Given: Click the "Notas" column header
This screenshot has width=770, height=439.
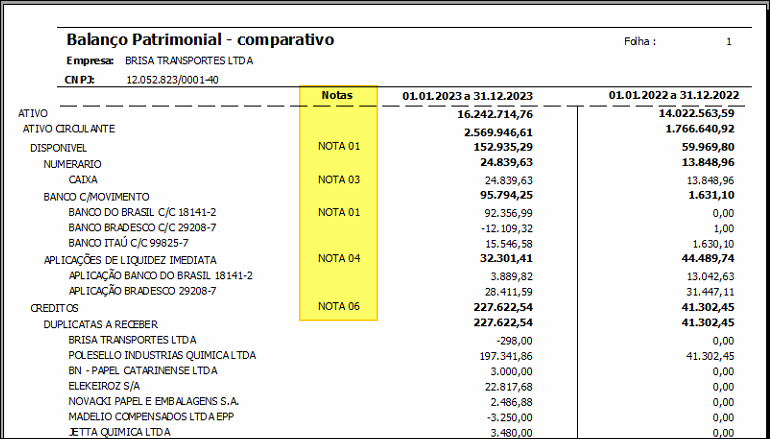Looking at the screenshot, I should [x=337, y=96].
